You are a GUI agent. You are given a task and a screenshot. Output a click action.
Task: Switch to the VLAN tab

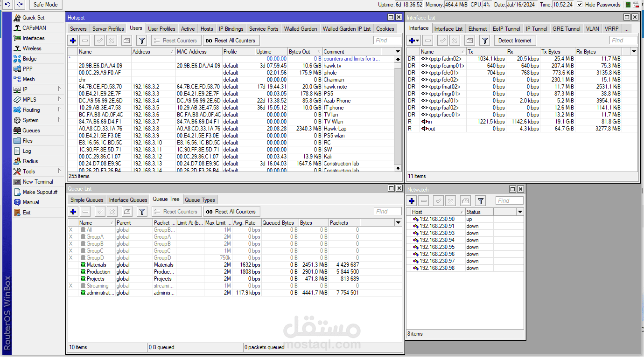pyautogui.click(x=593, y=28)
